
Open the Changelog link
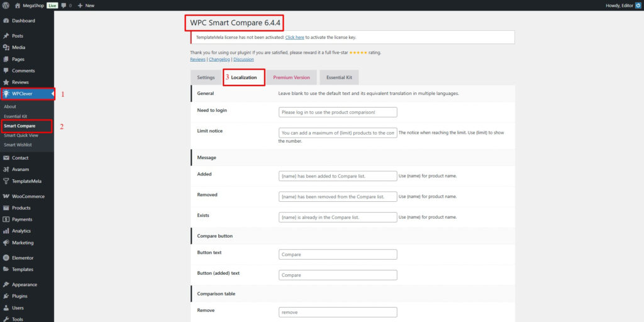pyautogui.click(x=219, y=60)
